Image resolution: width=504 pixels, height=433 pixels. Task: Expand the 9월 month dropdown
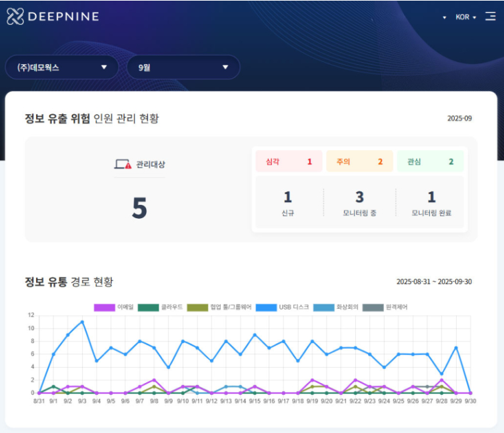coord(183,67)
